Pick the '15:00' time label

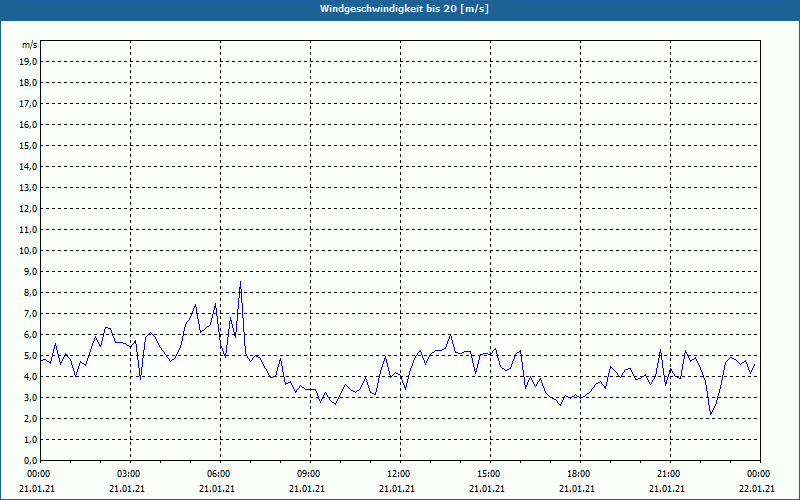tap(489, 474)
